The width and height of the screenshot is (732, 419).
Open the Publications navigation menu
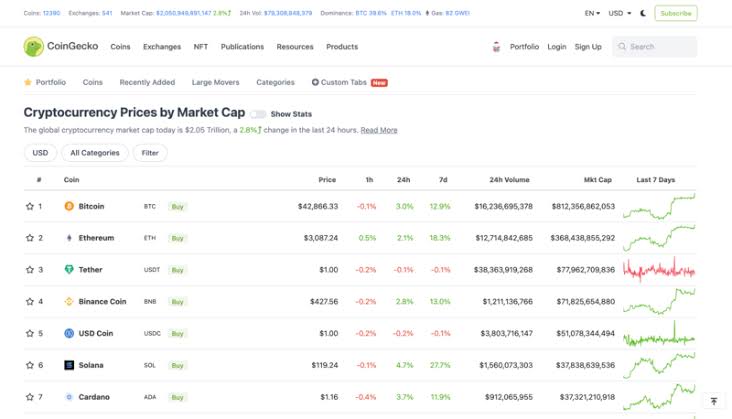pos(242,47)
